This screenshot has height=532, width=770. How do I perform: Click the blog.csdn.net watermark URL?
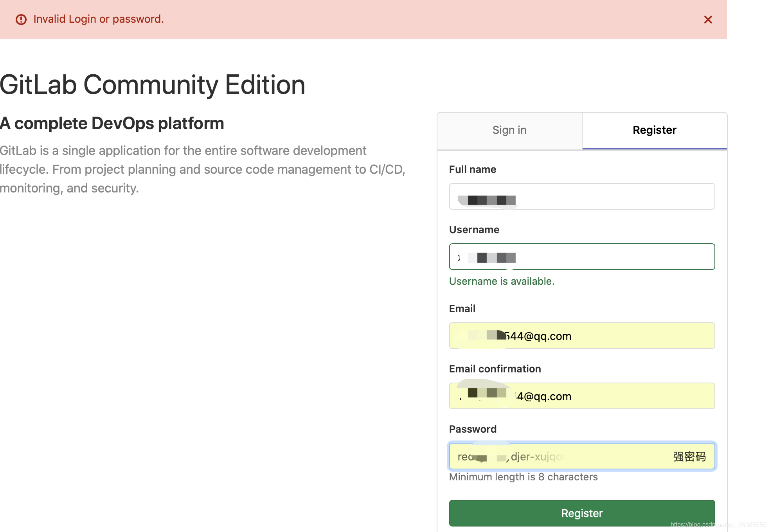[x=718, y=525]
